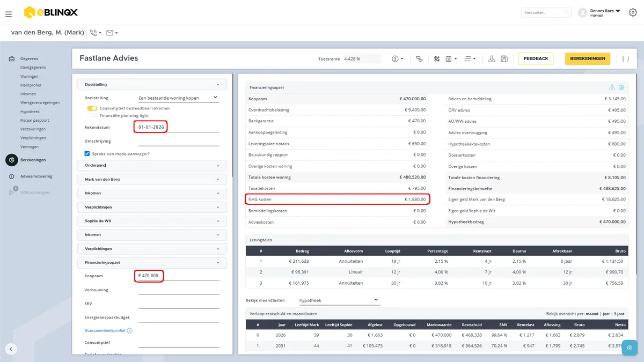Open the Doelstelling dropdown

click(178, 98)
